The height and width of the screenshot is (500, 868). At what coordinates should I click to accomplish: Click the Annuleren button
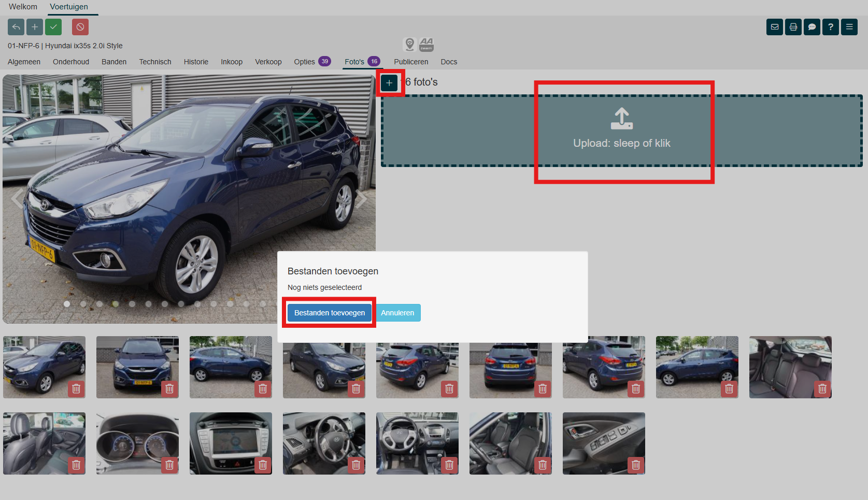click(x=397, y=313)
